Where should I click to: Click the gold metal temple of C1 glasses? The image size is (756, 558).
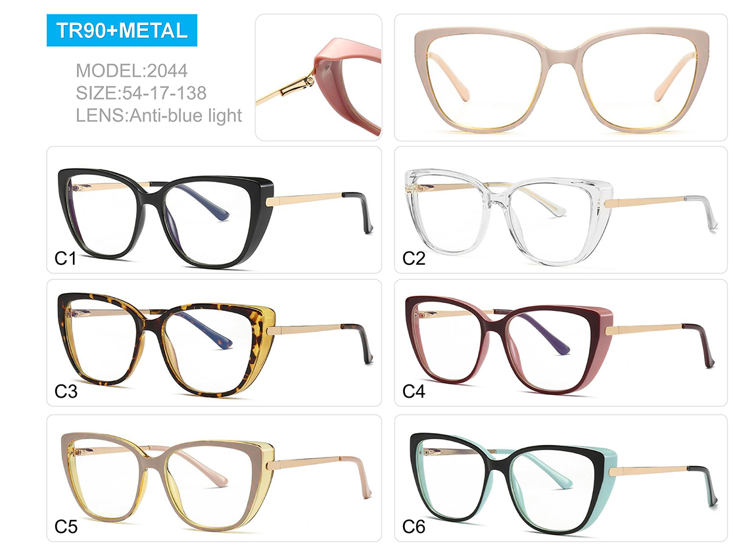[305, 198]
